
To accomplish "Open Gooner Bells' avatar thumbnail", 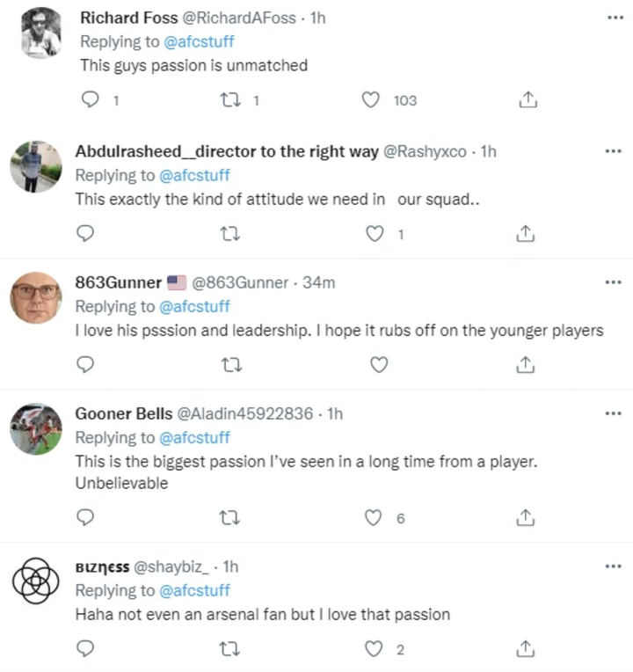I will point(36,428).
